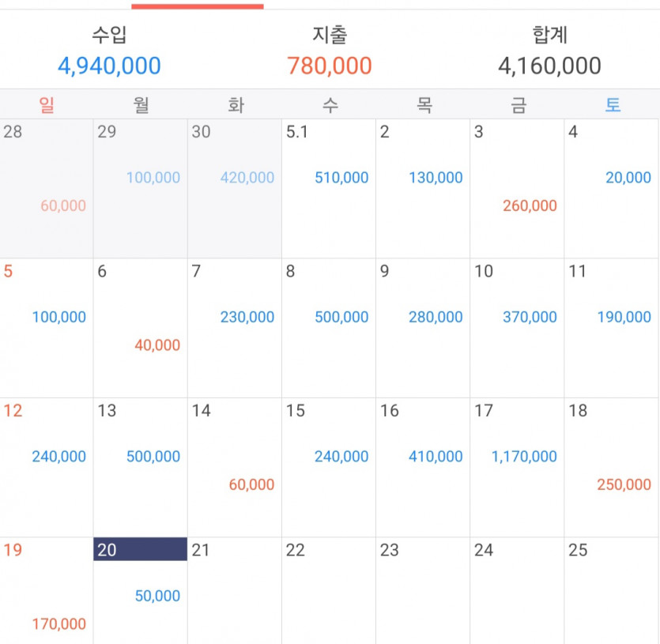The height and width of the screenshot is (644, 660).
Task: Select day 19 with 170,000 expense
Action: [x=47, y=590]
